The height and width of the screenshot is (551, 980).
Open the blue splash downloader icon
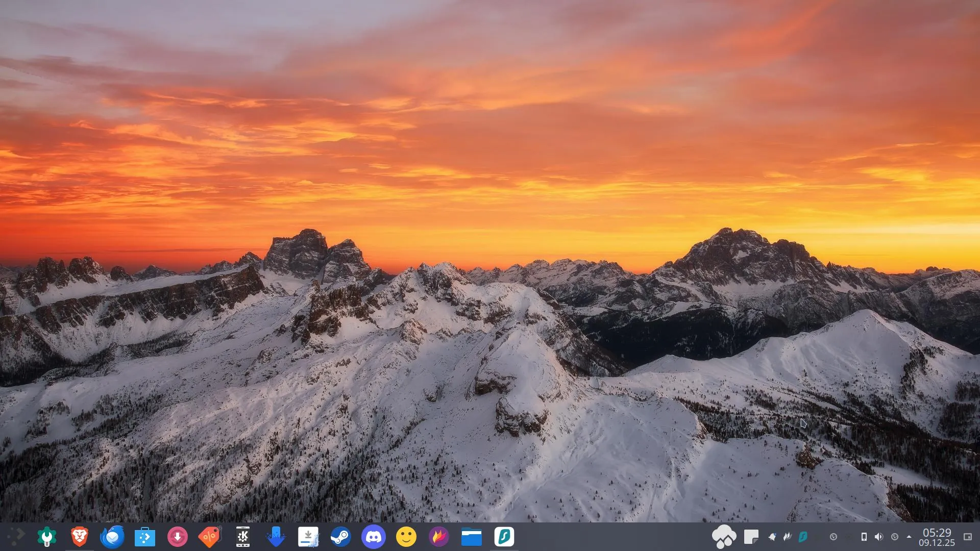pyautogui.click(x=276, y=536)
